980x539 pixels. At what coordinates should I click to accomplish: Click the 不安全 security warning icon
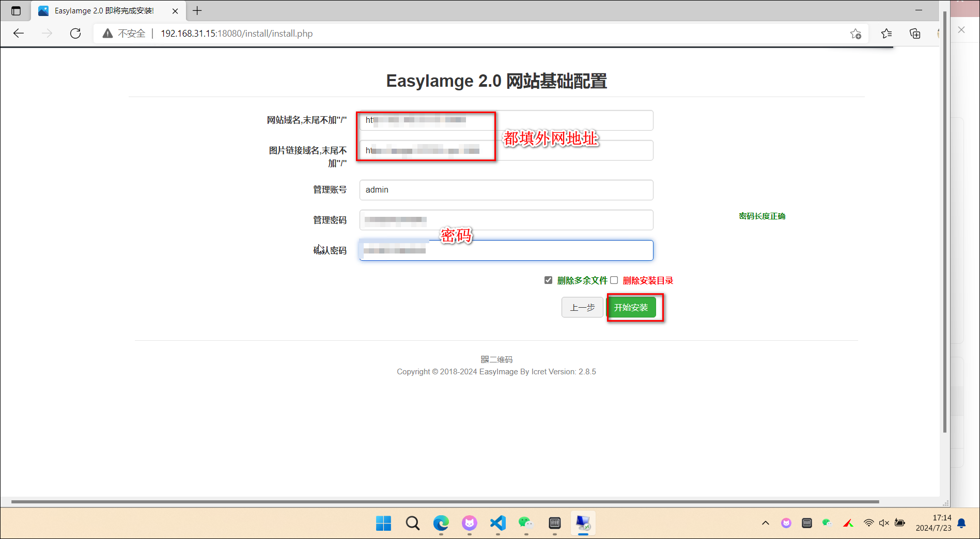tap(107, 34)
